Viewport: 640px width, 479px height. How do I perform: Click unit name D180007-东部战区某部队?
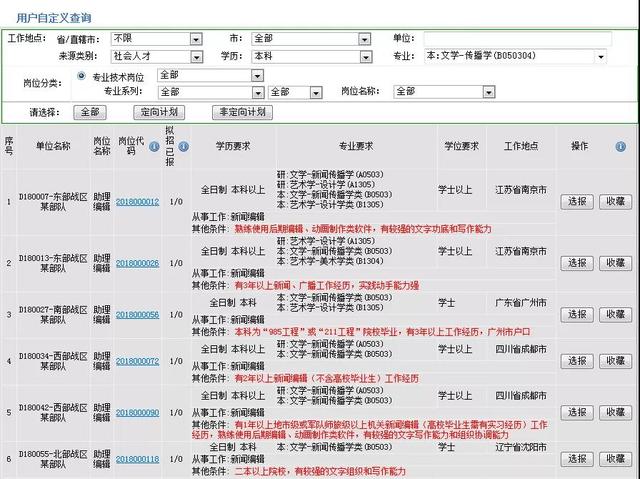(x=53, y=202)
